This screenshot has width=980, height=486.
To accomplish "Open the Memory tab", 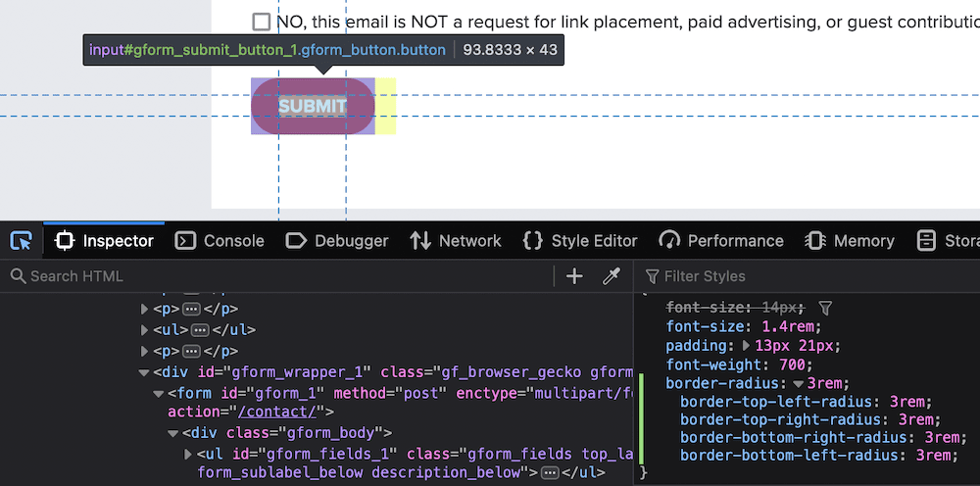I will tap(850, 240).
